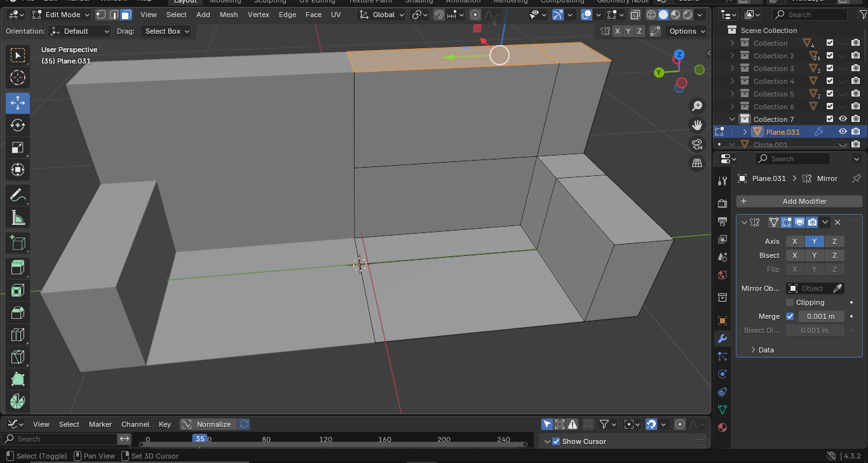This screenshot has height=463, width=868.
Task: Uncheck the Merge checkbox
Action: tap(790, 316)
